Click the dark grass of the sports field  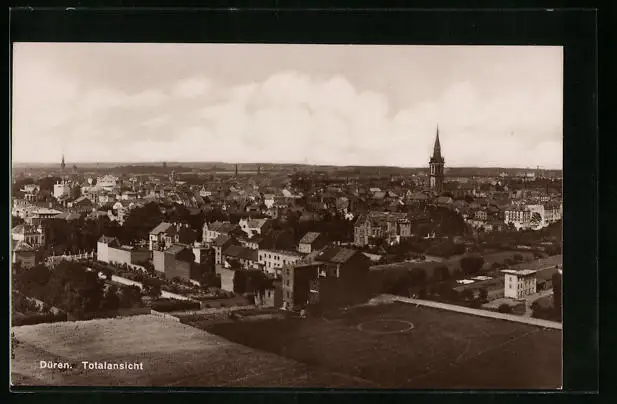click(x=450, y=350)
